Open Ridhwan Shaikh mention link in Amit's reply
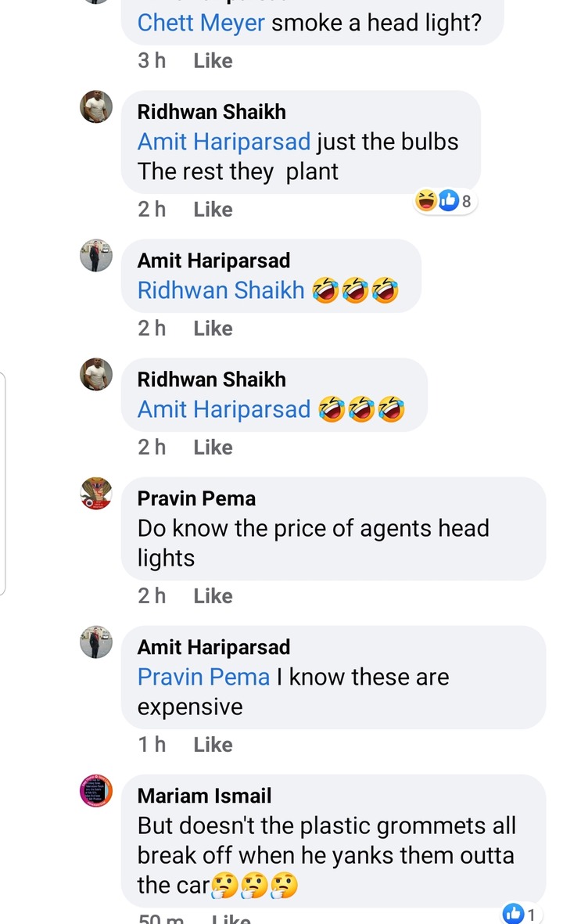 click(221, 290)
